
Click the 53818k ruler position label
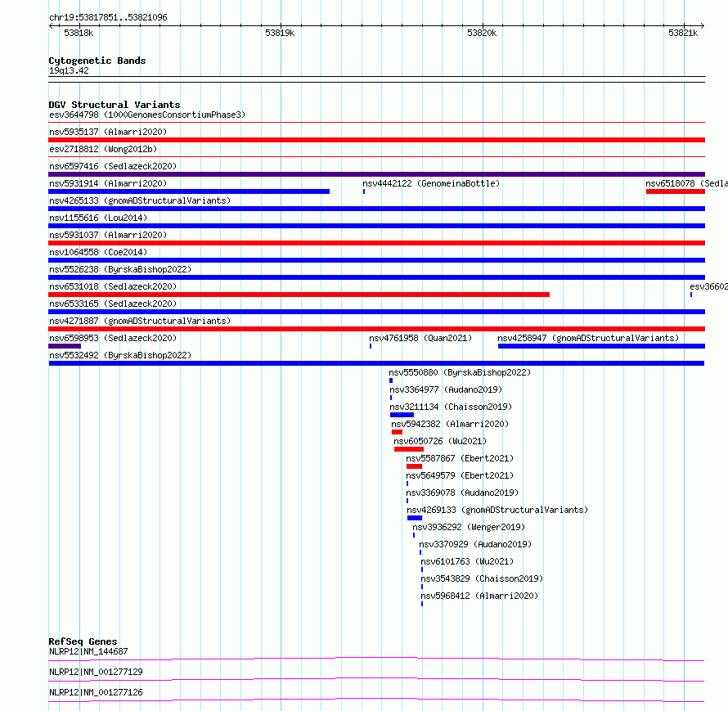[x=79, y=33]
